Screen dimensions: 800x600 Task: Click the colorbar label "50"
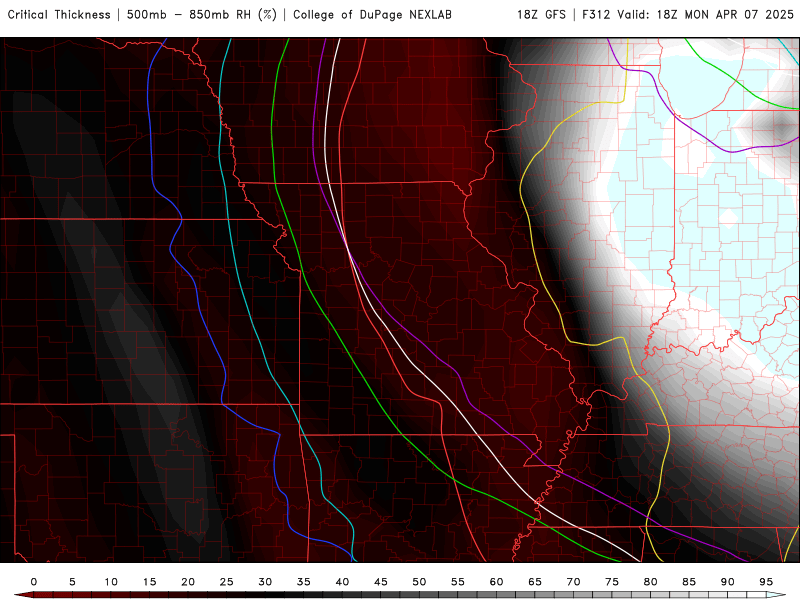pyautogui.click(x=419, y=582)
